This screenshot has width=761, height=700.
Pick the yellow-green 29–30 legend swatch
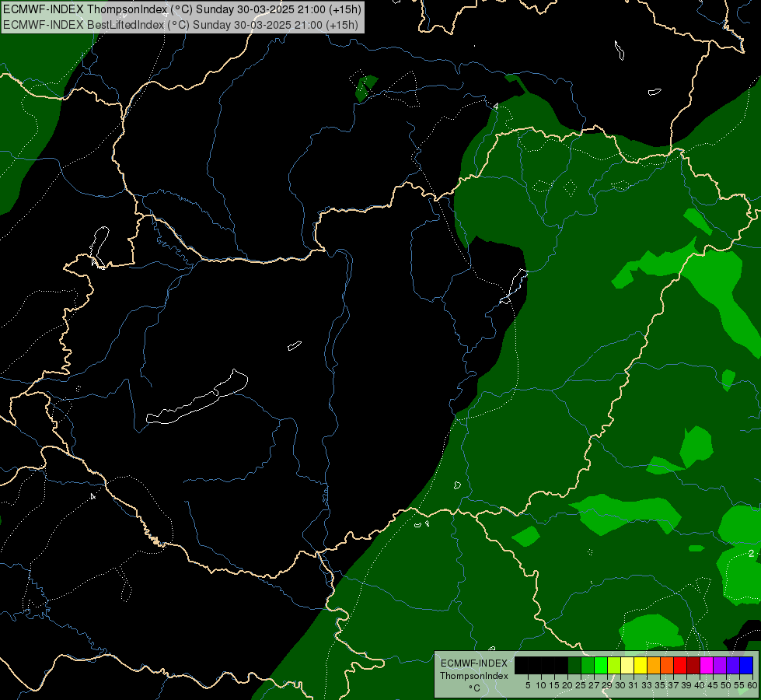tap(614, 665)
